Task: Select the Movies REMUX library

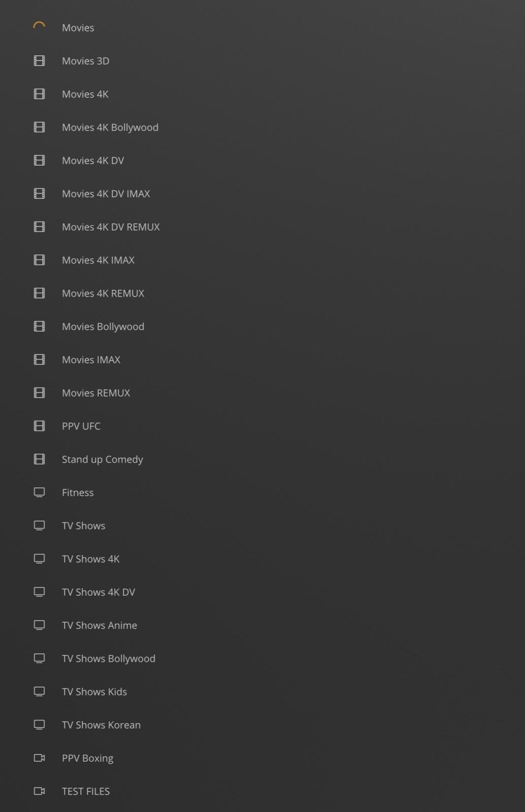Action: coord(96,393)
